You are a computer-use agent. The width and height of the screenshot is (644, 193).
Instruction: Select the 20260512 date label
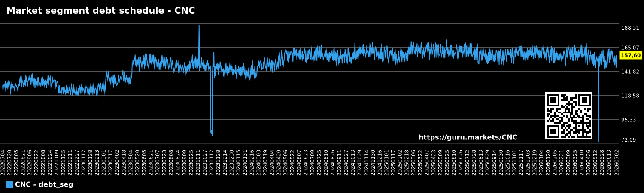coord(595,162)
